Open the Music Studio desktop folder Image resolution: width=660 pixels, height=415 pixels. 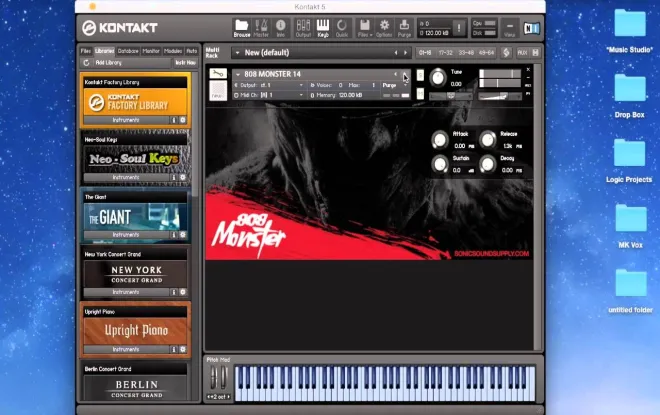[630, 30]
